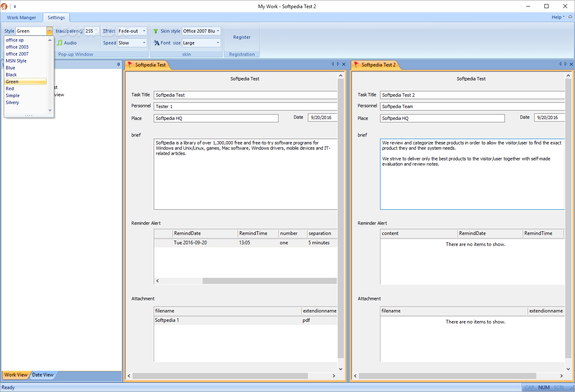575x392 pixels.
Task: Collapse the ribbon with the top-right arrow
Action: (x=571, y=17)
